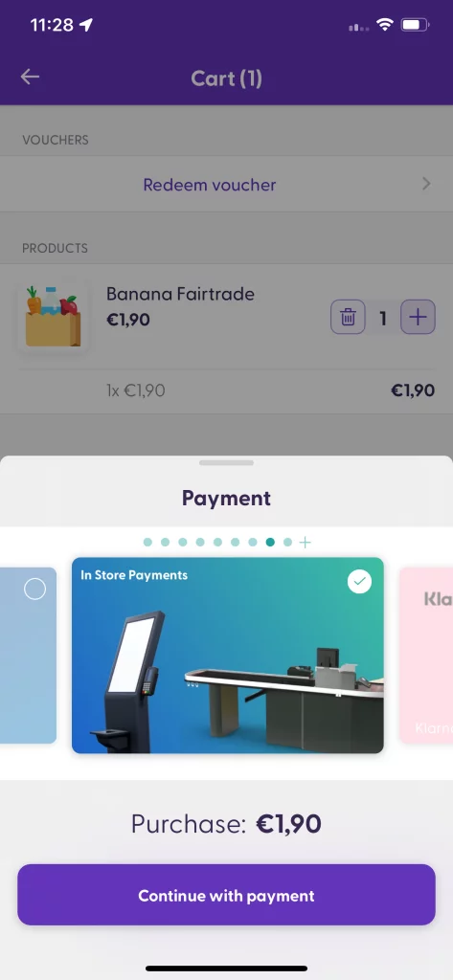The height and width of the screenshot is (980, 453).
Task: Jump to last payment pagination dot
Action: coord(288,542)
